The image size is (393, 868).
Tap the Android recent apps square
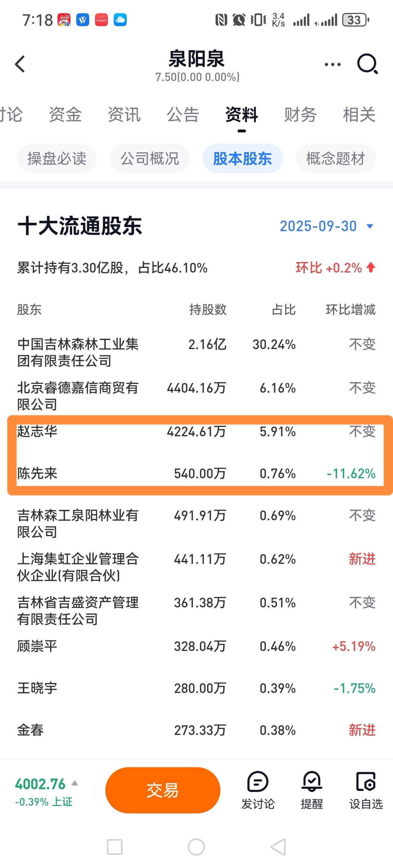[115, 847]
